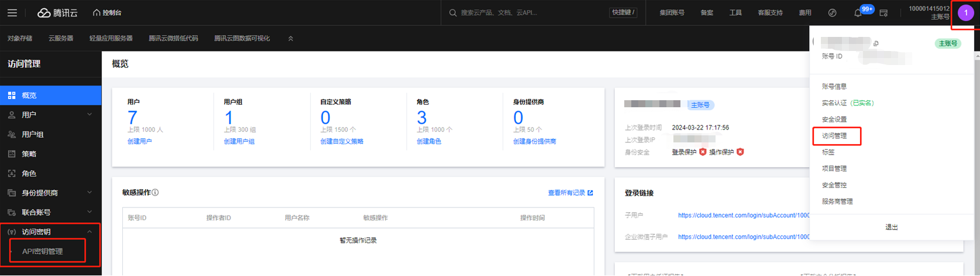Click the product search input box
The width and height of the screenshot is (980, 276).
pyautogui.click(x=527, y=12)
